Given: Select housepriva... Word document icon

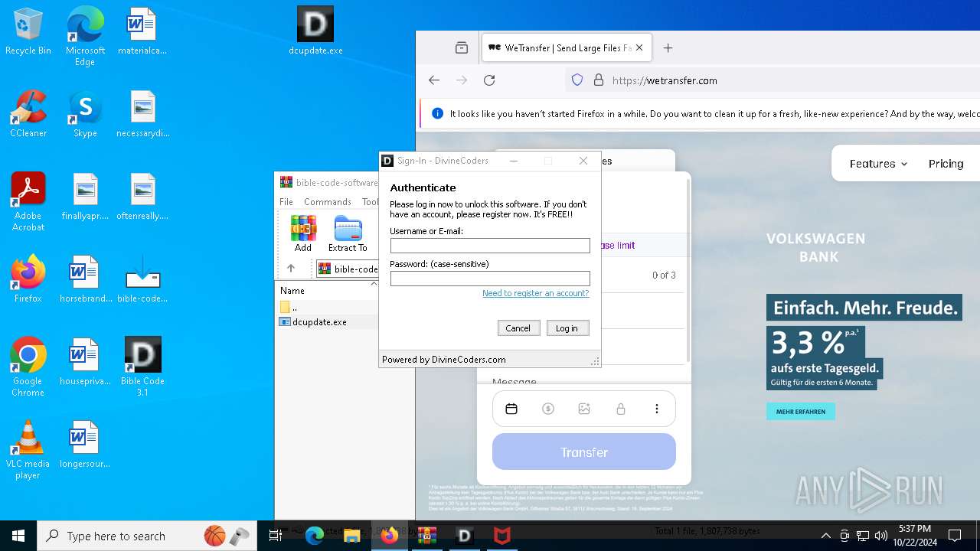Looking at the screenshot, I should coord(85,362).
